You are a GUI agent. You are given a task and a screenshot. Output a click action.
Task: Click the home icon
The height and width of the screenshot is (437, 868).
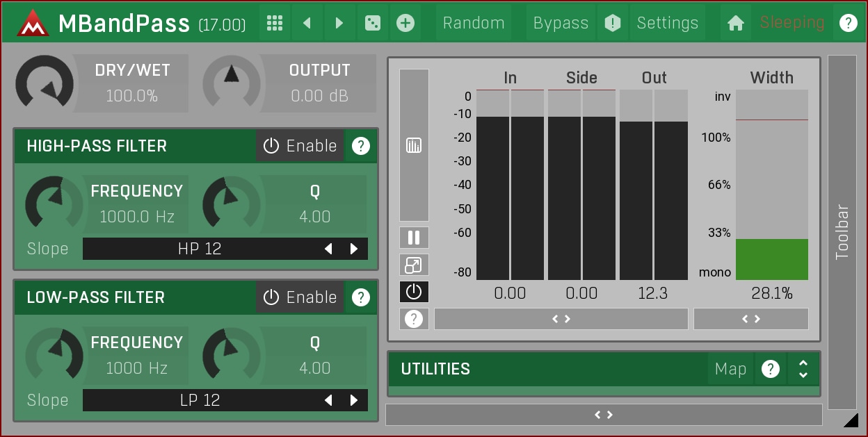point(735,23)
